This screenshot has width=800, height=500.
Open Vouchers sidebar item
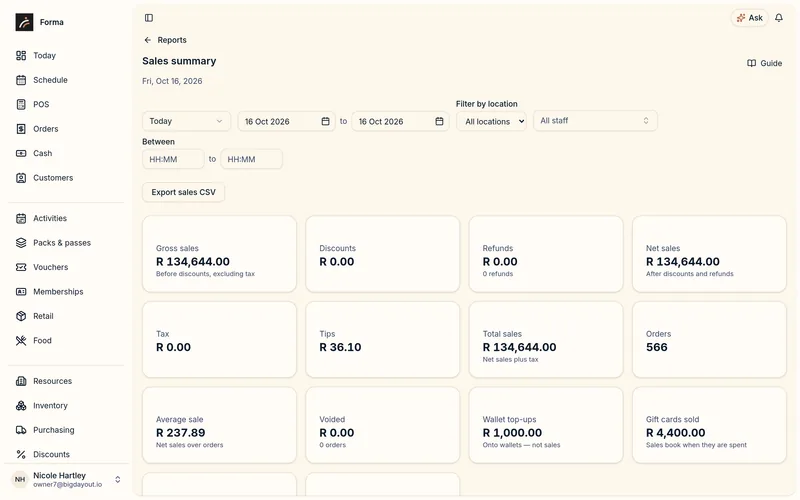(51, 267)
